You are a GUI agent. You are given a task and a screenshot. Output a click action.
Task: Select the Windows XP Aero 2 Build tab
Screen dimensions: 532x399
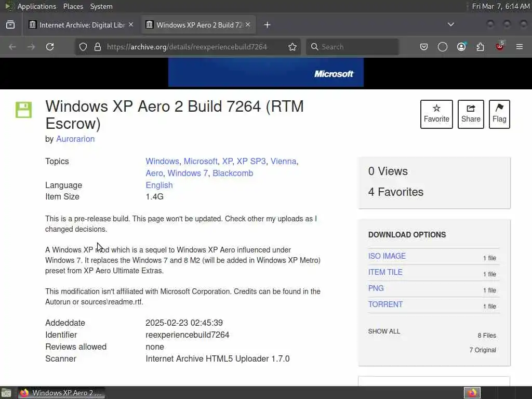point(199,25)
